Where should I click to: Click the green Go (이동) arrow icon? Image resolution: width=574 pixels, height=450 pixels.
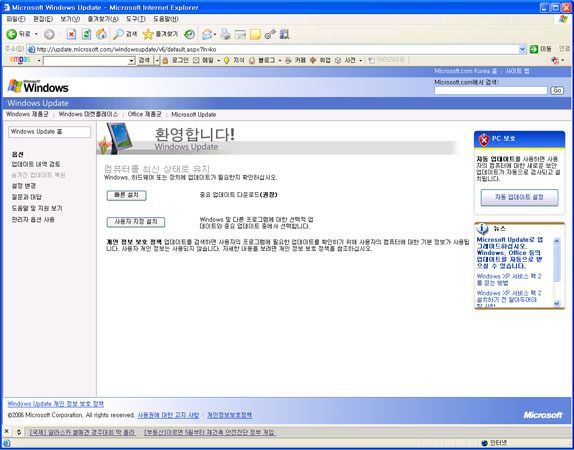point(534,49)
